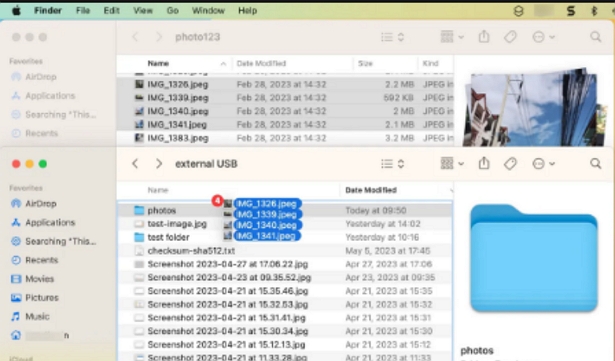615x361 pixels.
Task: Select Pictures in the sidebar
Action: tap(35, 298)
